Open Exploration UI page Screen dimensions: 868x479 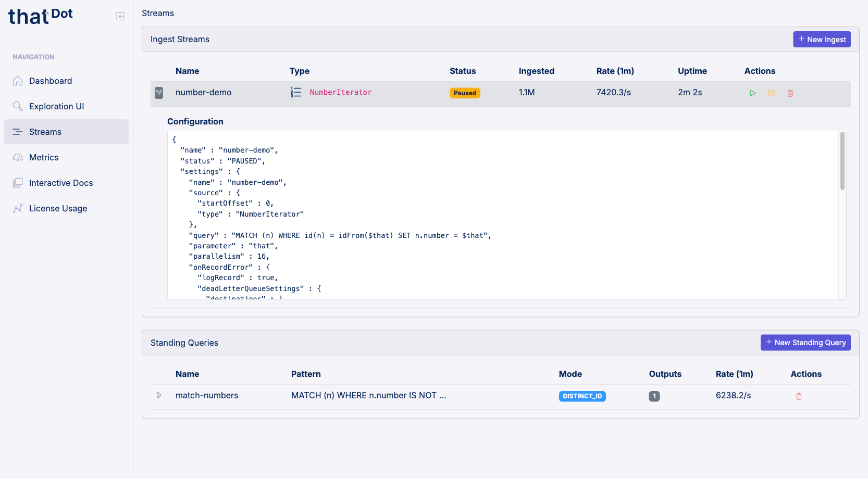click(x=66, y=106)
